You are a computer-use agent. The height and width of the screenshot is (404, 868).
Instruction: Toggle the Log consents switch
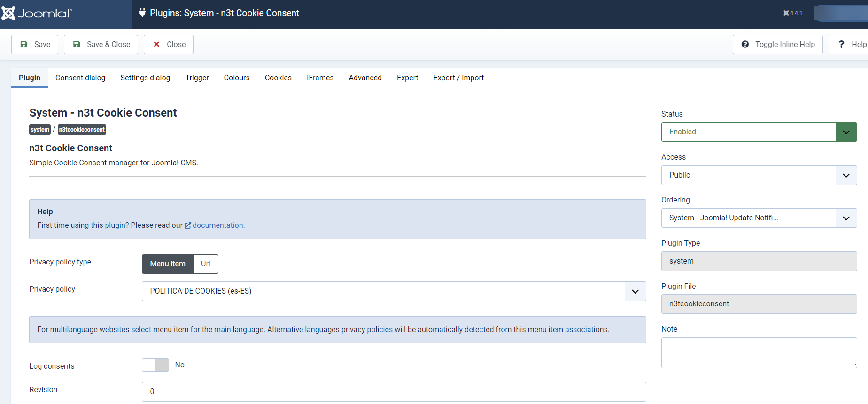[155, 365]
